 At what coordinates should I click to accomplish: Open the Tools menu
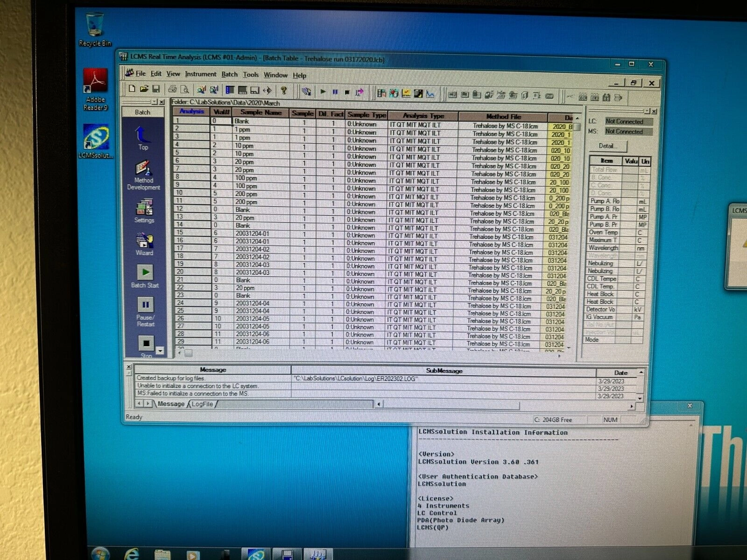[251, 75]
